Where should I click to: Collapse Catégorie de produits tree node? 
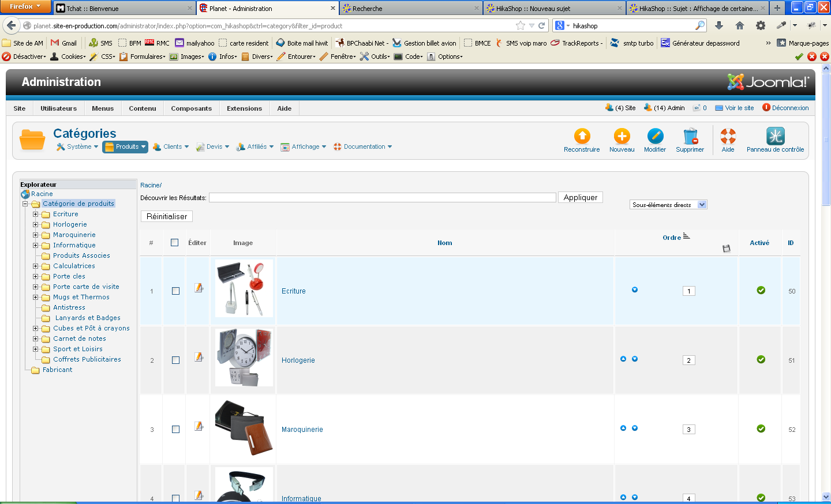[25, 204]
